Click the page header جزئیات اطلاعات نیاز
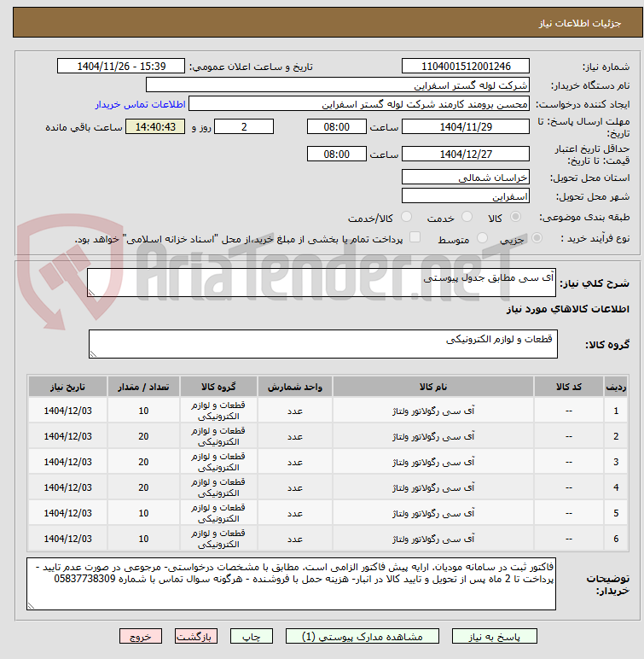Screen dimensions: 644x659 [x=580, y=23]
